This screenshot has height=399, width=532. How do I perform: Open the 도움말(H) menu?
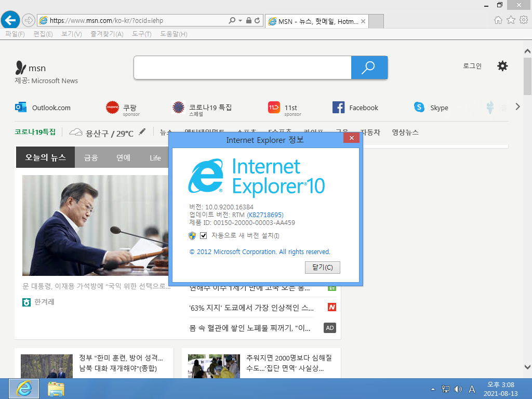(x=174, y=34)
